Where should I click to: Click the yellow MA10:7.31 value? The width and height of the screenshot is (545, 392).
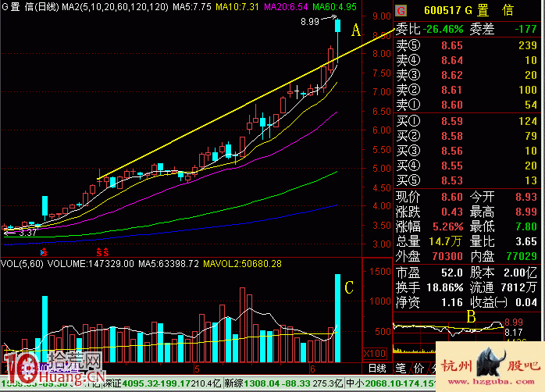[x=237, y=6]
